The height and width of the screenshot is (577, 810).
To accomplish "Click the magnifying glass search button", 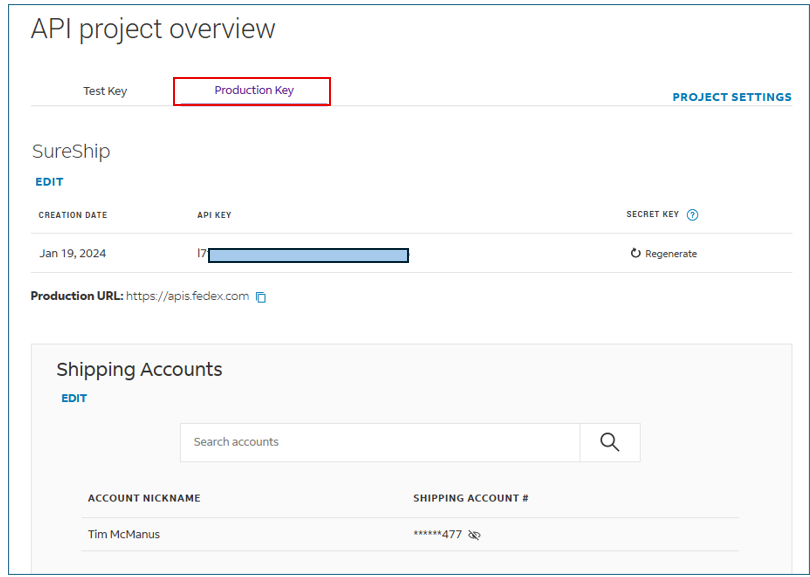I will click(x=610, y=442).
